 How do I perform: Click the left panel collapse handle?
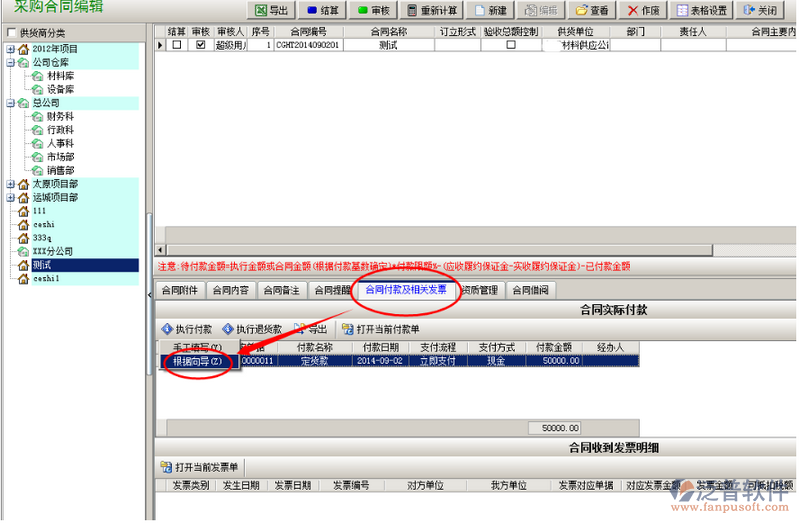coord(149,295)
